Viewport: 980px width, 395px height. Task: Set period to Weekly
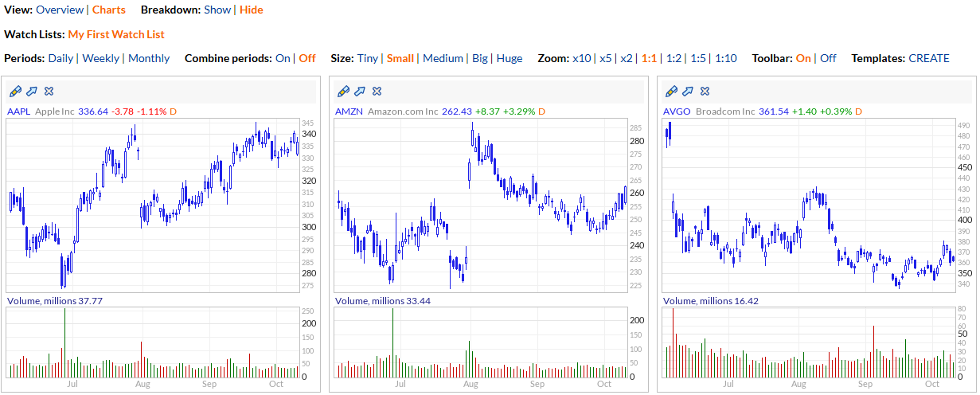(x=101, y=58)
